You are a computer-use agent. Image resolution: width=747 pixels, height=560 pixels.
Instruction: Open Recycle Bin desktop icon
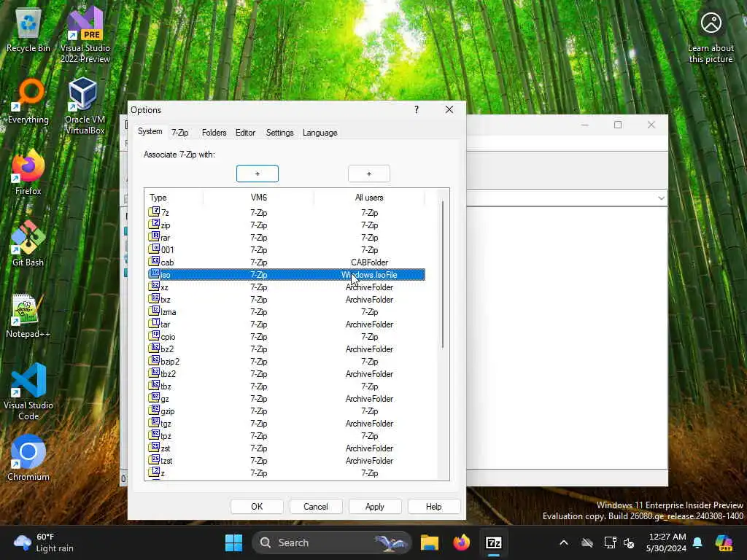coord(28,29)
